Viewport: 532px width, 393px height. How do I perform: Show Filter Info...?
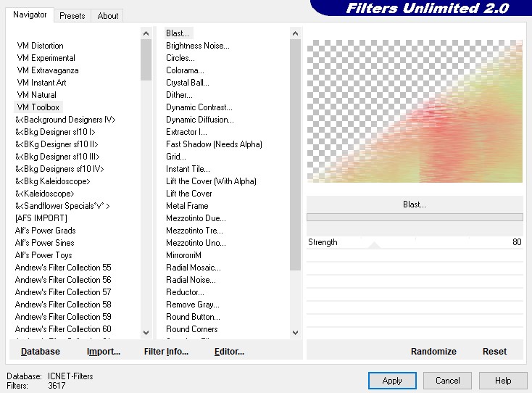[166, 351]
